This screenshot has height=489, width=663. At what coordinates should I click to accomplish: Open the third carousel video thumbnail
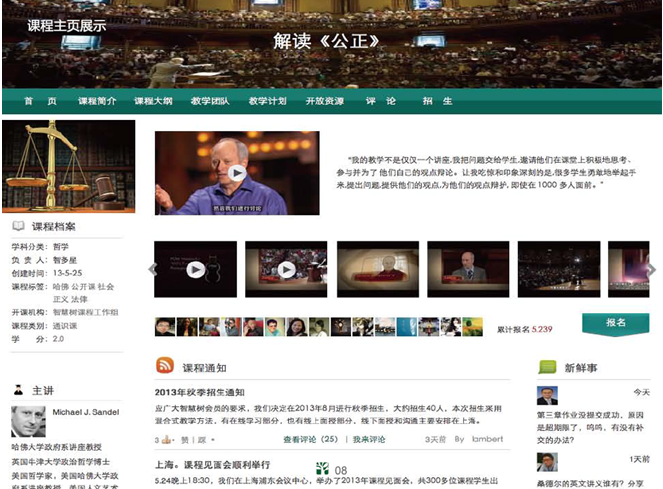378,269
